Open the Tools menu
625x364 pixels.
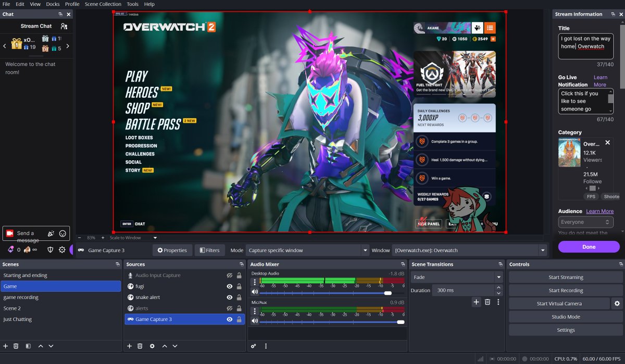(132, 4)
